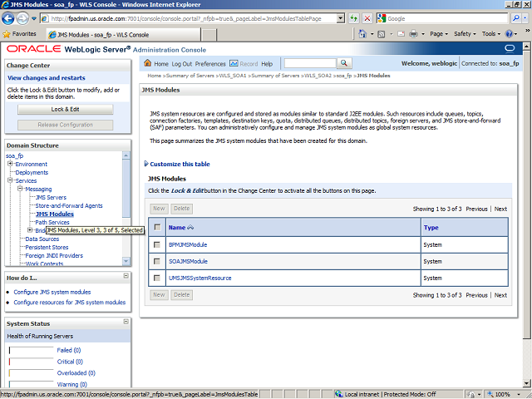Screen dimensions: 532x399
Task: Expand the Environment tree node
Action: click(11, 164)
